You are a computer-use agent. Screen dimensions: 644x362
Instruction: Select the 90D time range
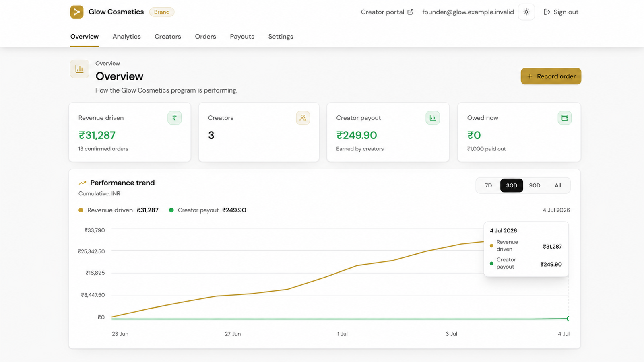[x=535, y=185]
